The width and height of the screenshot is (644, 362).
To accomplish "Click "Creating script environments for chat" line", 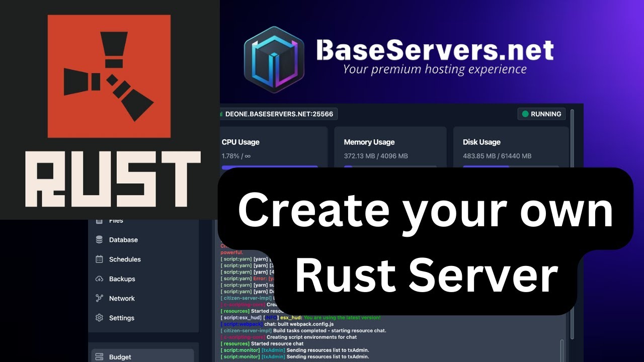I will pyautogui.click(x=289, y=337).
